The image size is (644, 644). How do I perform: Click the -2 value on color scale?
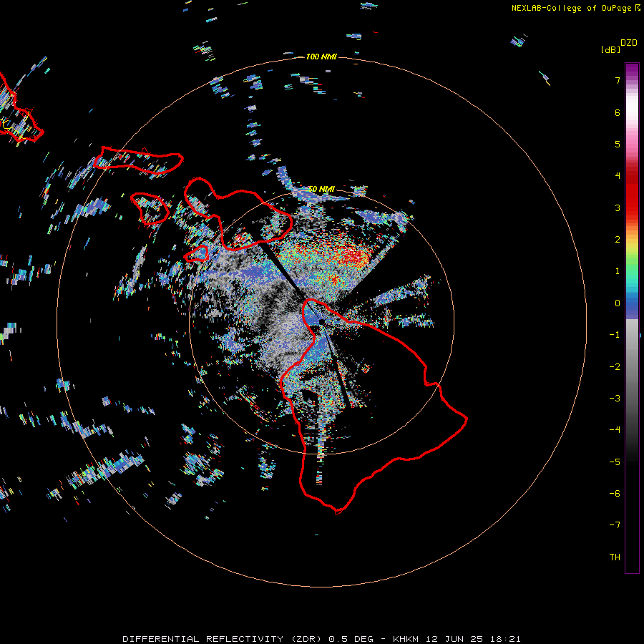[615, 367]
